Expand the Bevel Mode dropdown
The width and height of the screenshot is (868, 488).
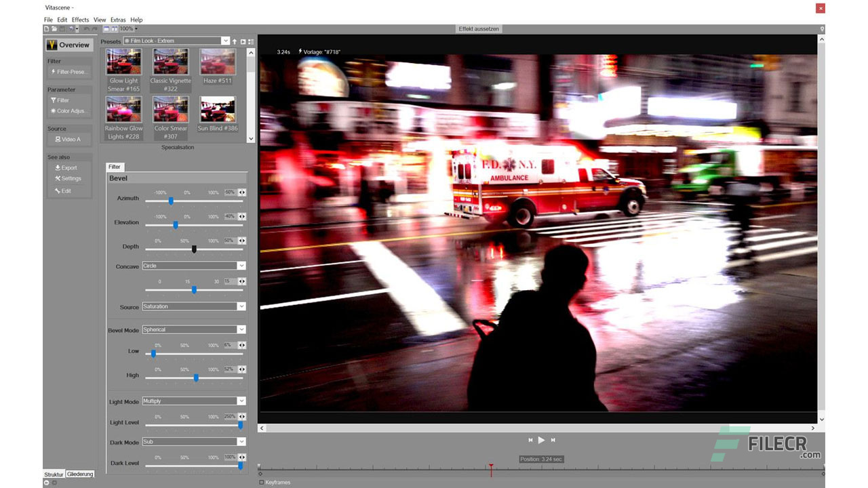coord(194,330)
